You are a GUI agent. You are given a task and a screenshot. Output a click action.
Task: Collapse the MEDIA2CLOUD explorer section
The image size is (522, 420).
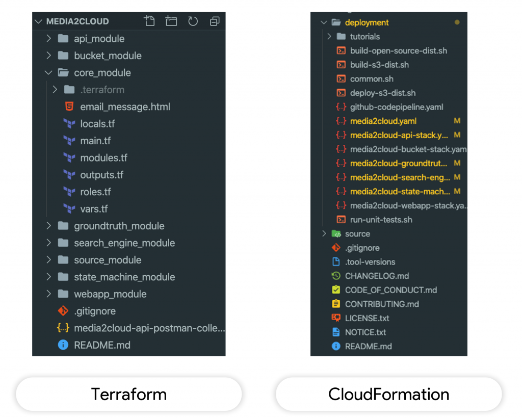38,21
